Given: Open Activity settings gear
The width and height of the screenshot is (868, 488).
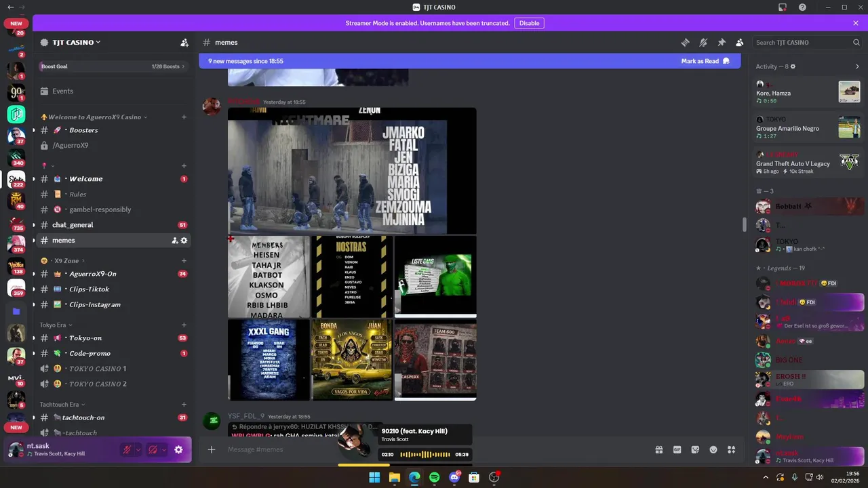Looking at the screenshot, I should click(x=793, y=66).
